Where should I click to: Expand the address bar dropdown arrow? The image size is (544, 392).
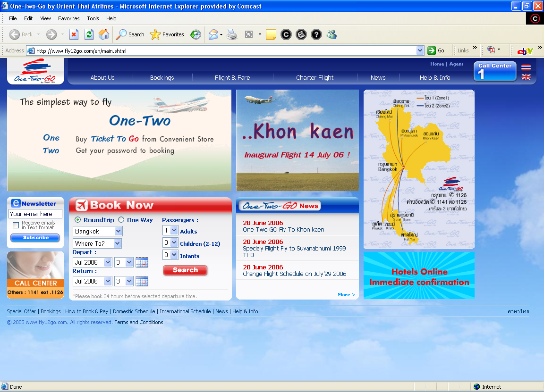pyautogui.click(x=420, y=50)
